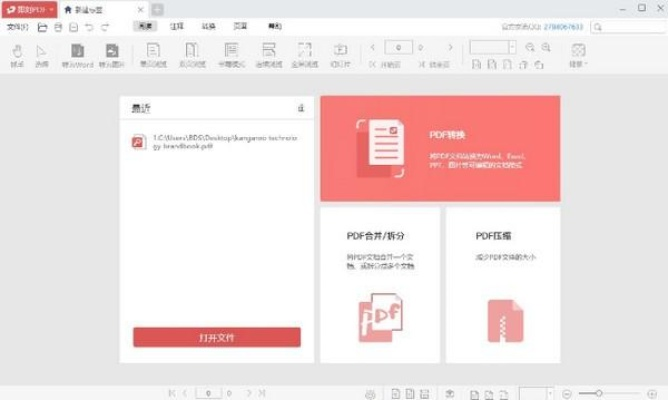Viewport: 668px width, 400px height.
Task: Switch to single page view in the top toolbar
Action: 153,55
